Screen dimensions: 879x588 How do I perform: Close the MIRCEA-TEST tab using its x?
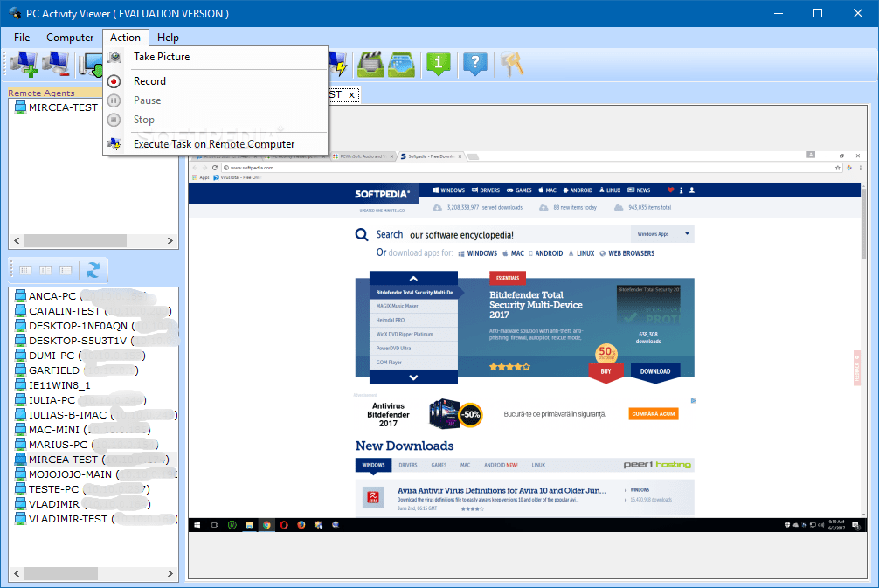[351, 95]
